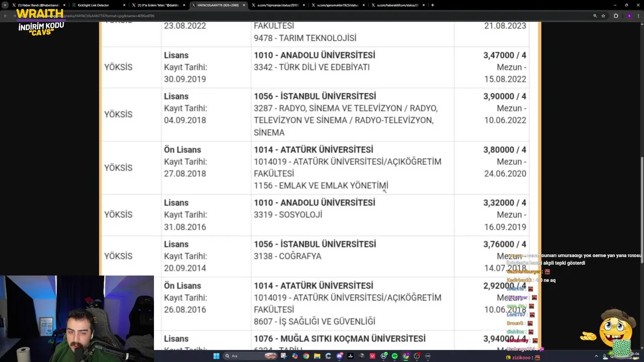Launch Copilot from the taskbar
The height and width of the screenshot is (362, 644).
pos(295,356)
